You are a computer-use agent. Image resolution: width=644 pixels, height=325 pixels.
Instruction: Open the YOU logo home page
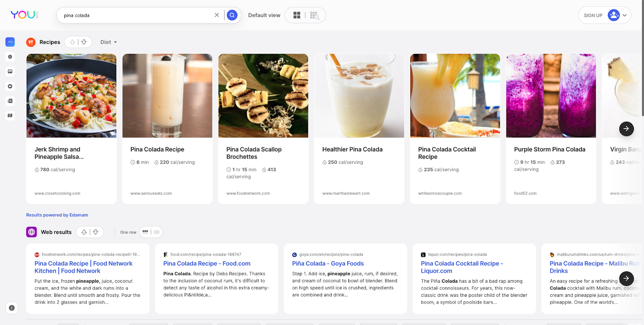point(24,15)
